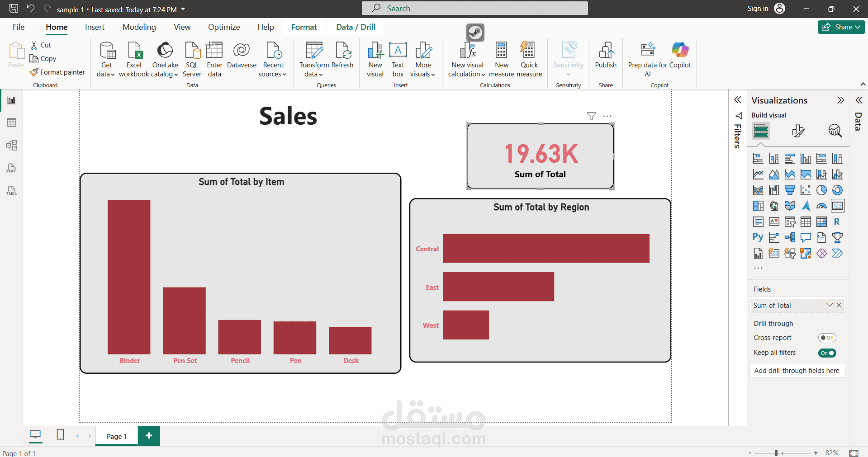868x457 pixels.
Task: Pick the Line chart visual
Action: [758, 174]
